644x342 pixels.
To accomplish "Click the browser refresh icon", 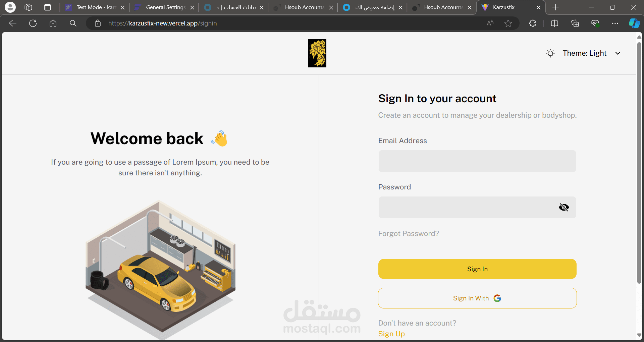I will 33,23.
